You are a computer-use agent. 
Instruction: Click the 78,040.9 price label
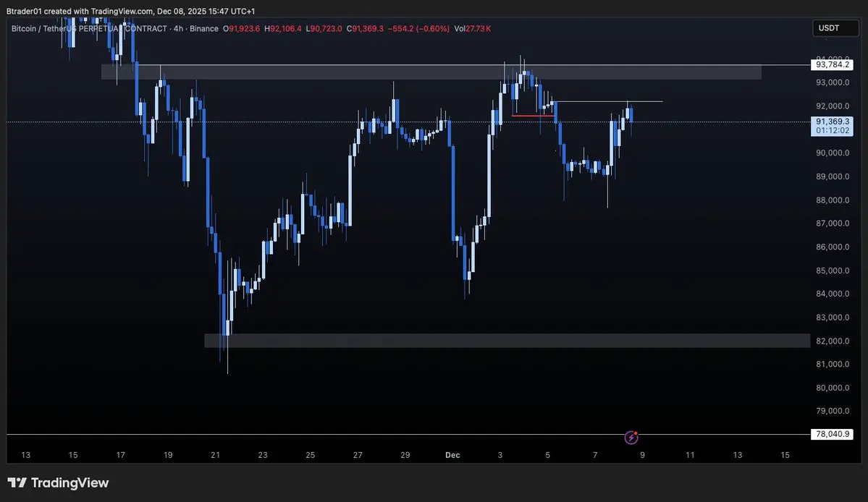click(832, 434)
